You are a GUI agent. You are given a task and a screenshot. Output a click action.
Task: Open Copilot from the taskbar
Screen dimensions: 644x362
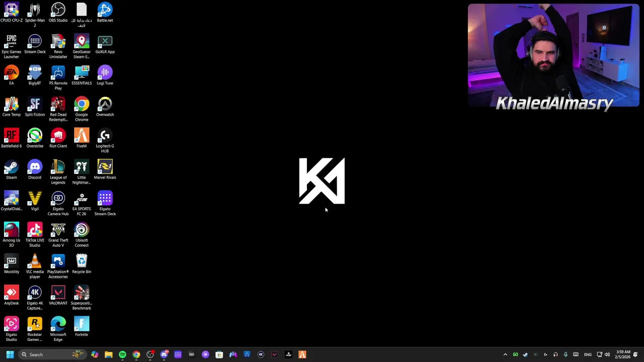pyautogui.click(x=95, y=354)
